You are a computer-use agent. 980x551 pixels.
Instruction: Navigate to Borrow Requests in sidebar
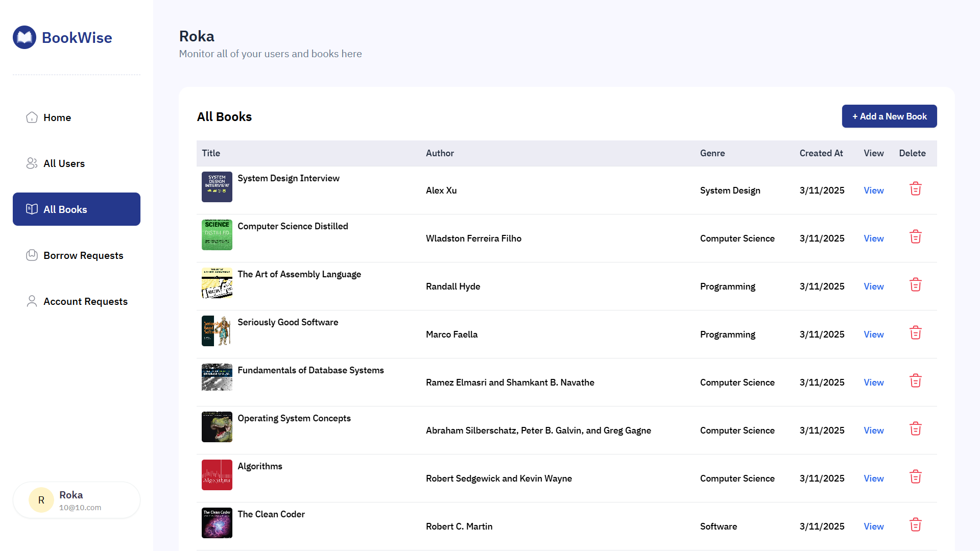tap(83, 255)
